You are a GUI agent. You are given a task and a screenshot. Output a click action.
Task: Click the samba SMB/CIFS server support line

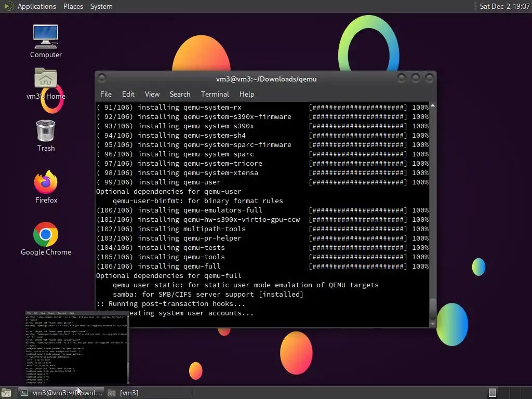(208, 295)
